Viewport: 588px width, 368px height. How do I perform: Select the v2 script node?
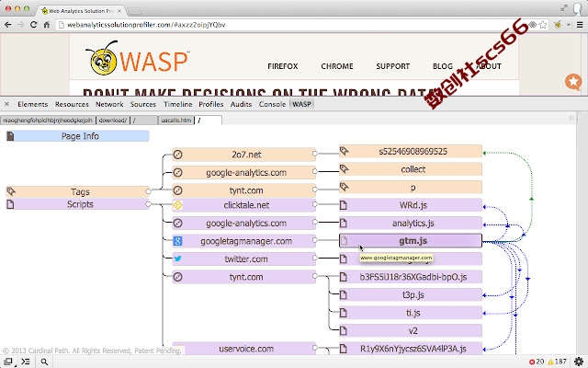click(x=411, y=331)
